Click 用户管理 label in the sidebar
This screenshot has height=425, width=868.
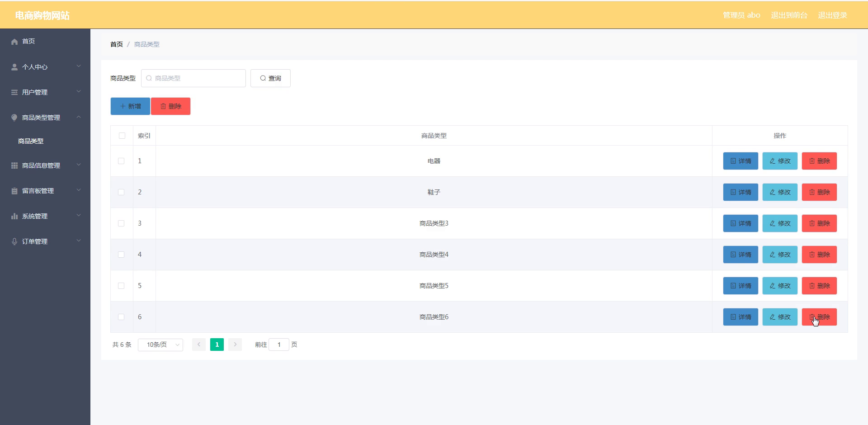coord(35,92)
